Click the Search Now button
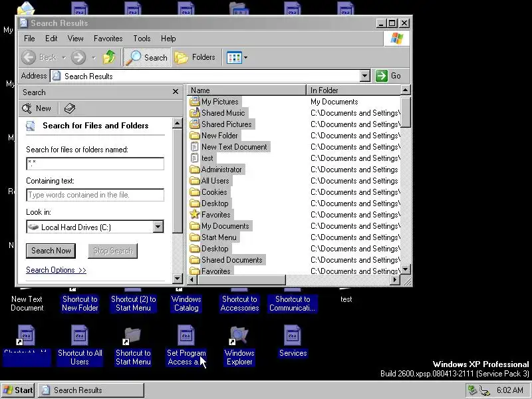Screen dimensions: 532x399 point(51,251)
